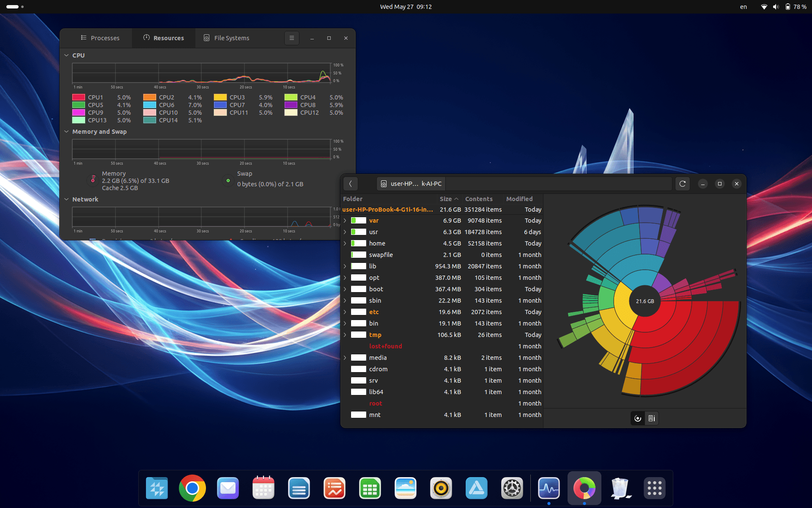Viewport: 812px width, 508px height.
Task: Expand the var folder row
Action: 345,221
